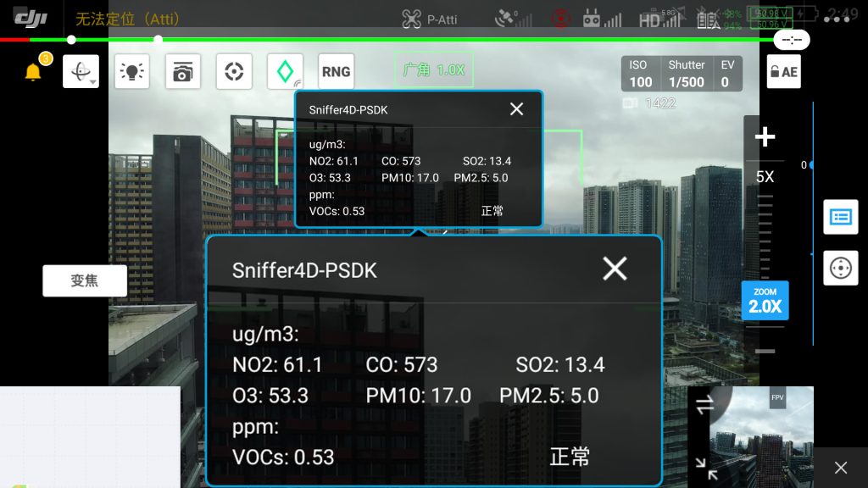Tap VOCs: 0.53 in the small popup
The width and height of the screenshot is (868, 488).
[x=337, y=211]
